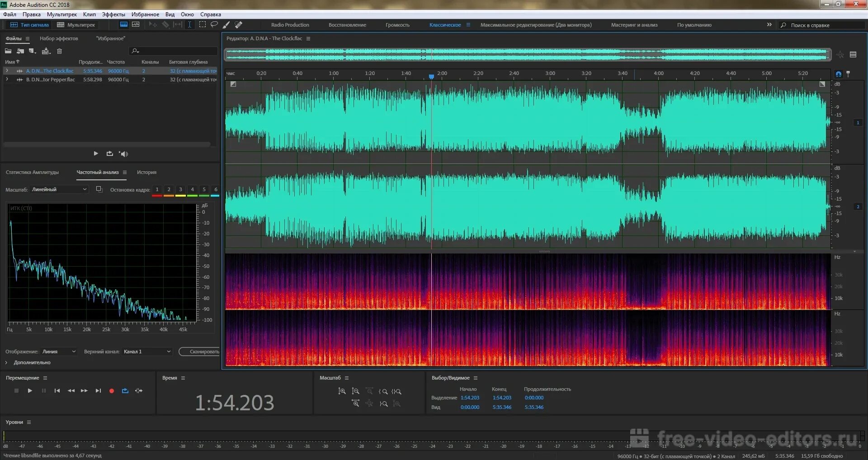Switch to Мультитрек editor view

pyautogui.click(x=76, y=25)
